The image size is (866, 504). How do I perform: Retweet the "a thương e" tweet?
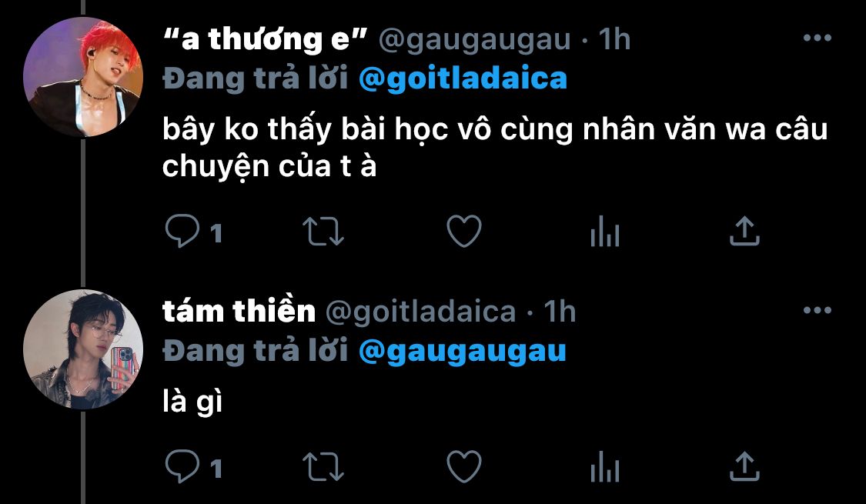(x=323, y=232)
